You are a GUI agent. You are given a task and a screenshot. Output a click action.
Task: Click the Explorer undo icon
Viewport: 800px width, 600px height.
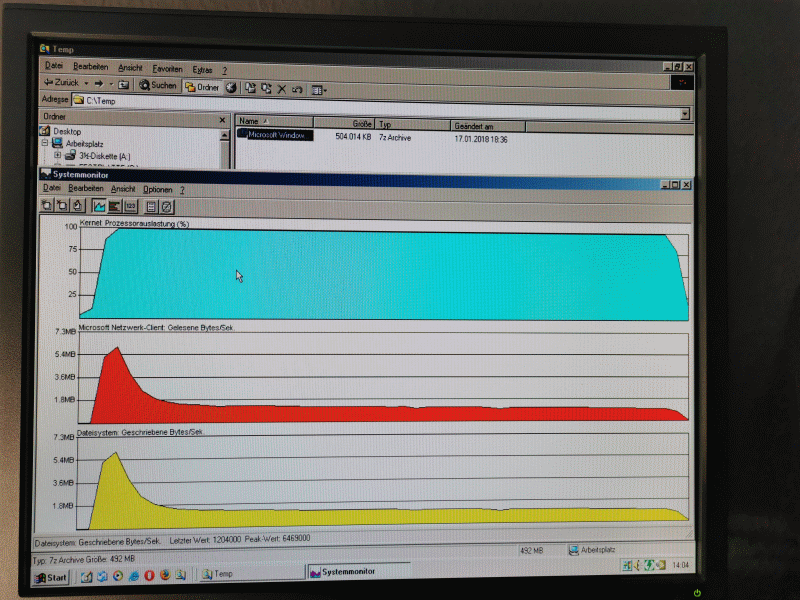298,88
